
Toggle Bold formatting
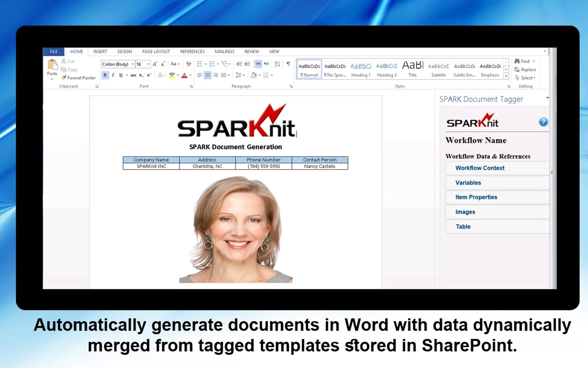[x=105, y=75]
